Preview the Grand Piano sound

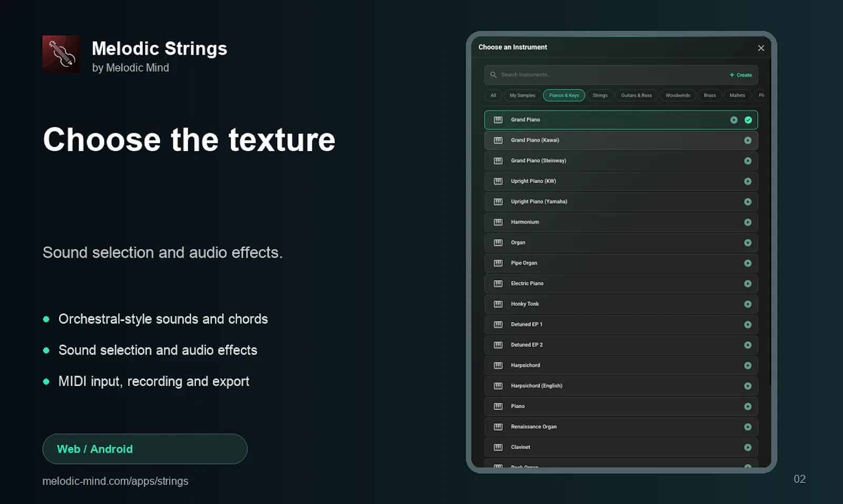733,120
